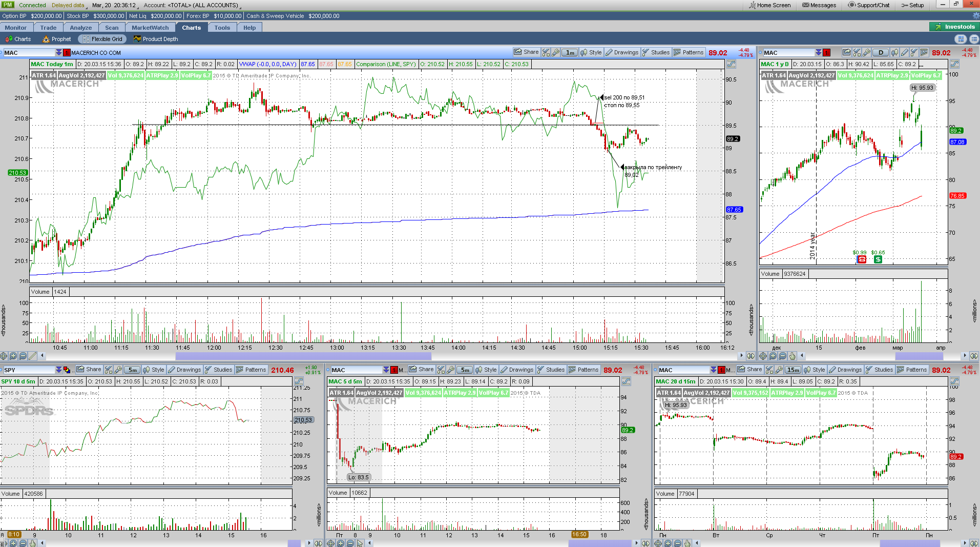The height and width of the screenshot is (547, 980).
Task: Switch to the Analyze tab
Action: click(x=80, y=28)
